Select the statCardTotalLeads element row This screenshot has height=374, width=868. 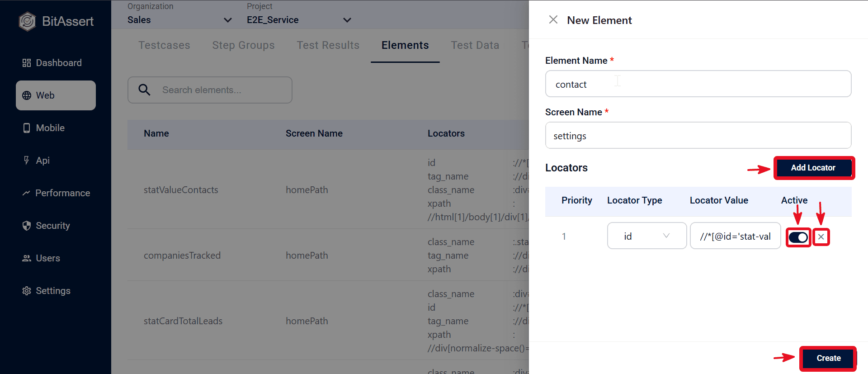(x=328, y=321)
